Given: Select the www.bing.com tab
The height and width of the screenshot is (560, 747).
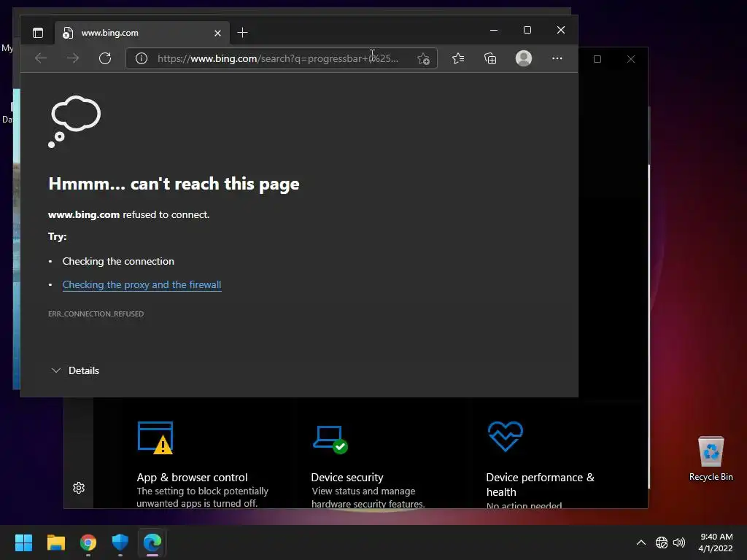Looking at the screenshot, I should (x=142, y=33).
